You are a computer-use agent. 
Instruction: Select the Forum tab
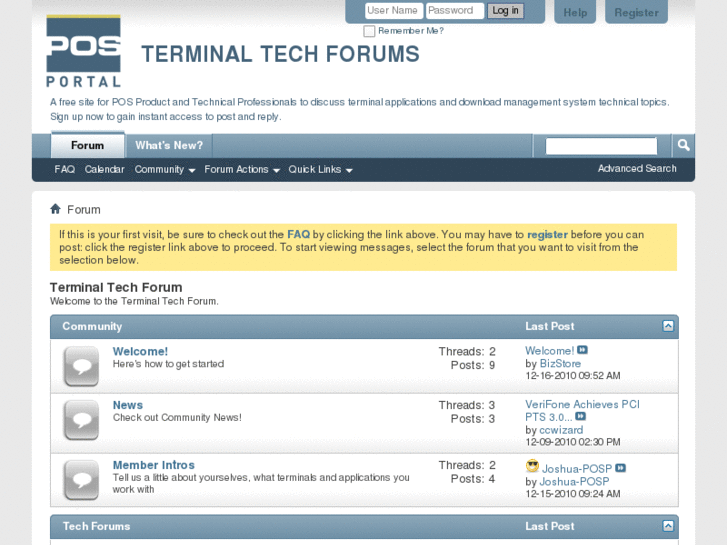click(x=88, y=145)
